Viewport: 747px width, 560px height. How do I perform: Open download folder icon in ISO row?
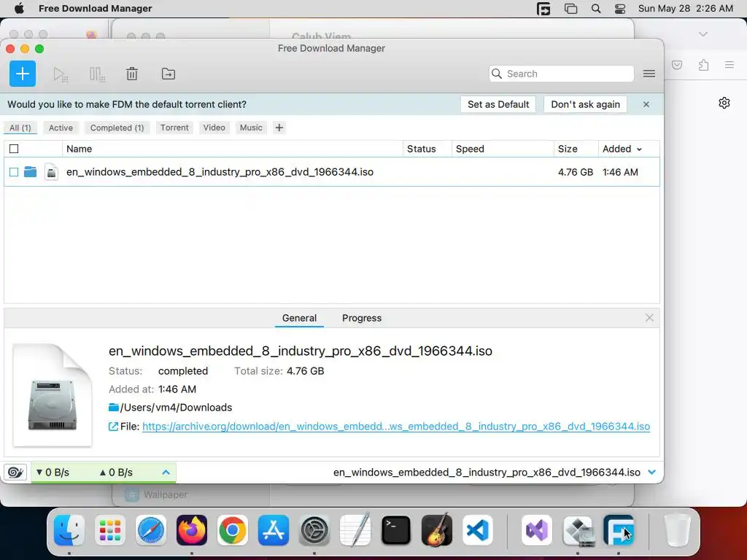pyautogui.click(x=30, y=171)
